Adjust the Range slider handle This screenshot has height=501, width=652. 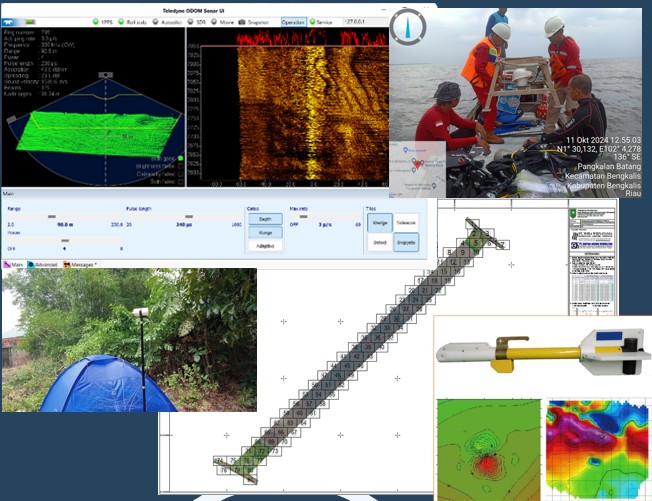pos(52,217)
